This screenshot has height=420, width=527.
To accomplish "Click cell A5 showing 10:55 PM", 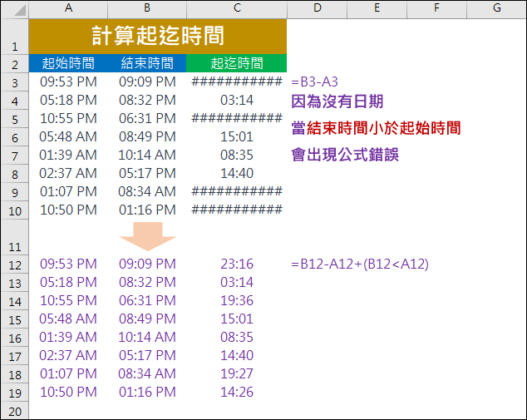I will [68, 118].
